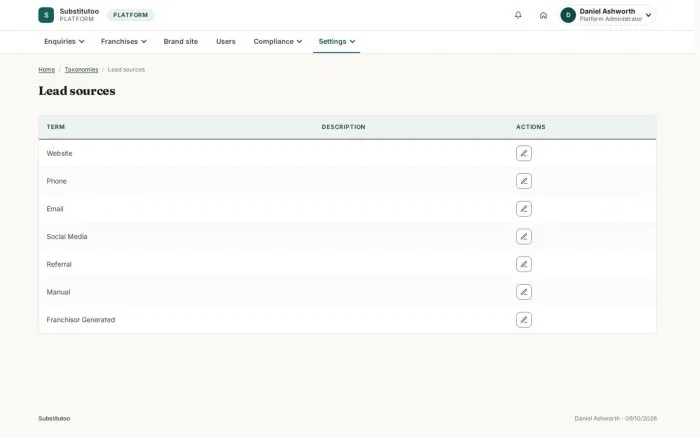Viewport: 700px width, 438px height.
Task: Expand the Compliance menu
Action: 278,41
